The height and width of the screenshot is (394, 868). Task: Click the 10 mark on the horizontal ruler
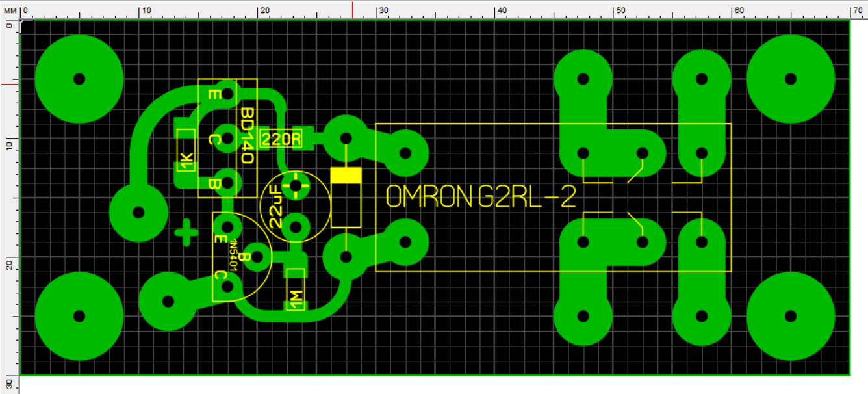147,11
